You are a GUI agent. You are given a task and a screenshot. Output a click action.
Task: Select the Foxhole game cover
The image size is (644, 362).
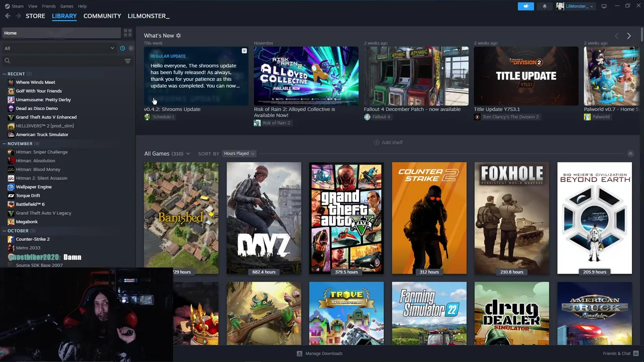[512, 218]
